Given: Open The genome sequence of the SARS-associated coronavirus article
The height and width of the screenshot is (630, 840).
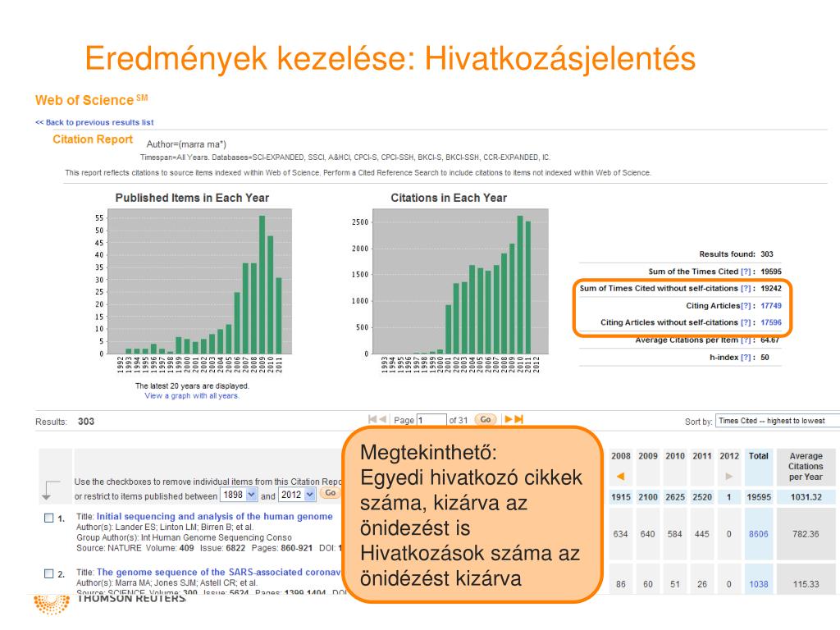Looking at the screenshot, I should tap(218, 572).
